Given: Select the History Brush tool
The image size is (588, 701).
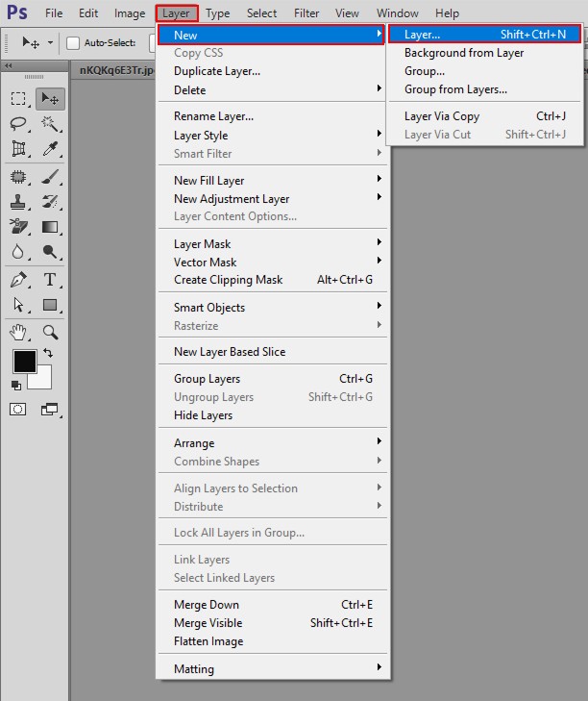Looking at the screenshot, I should coord(50,202).
